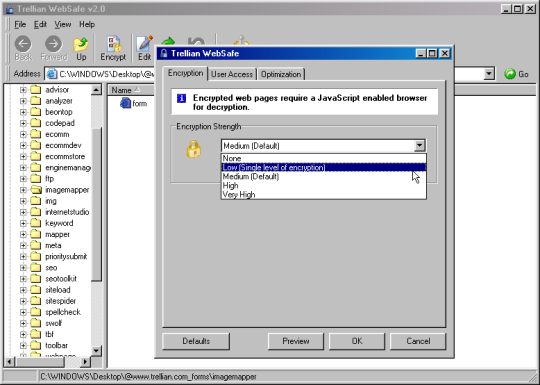Click the Cancel button
This screenshot has width=540, height=385.
[x=418, y=341]
